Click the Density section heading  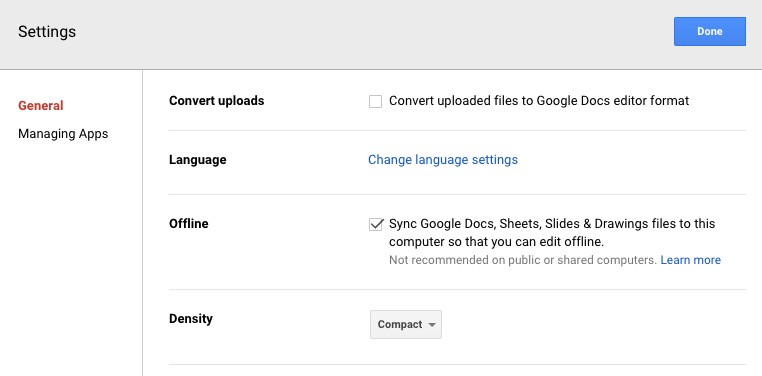(191, 319)
